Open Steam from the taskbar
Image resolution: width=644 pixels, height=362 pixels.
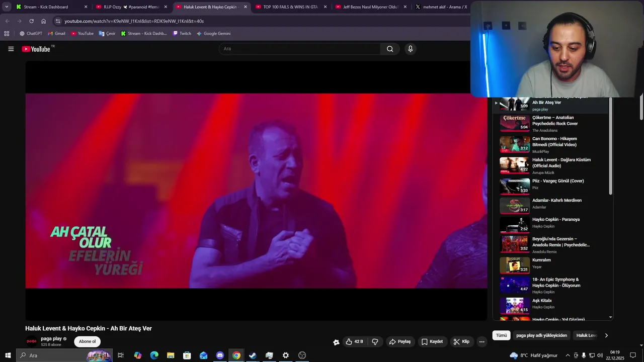[x=253, y=355]
